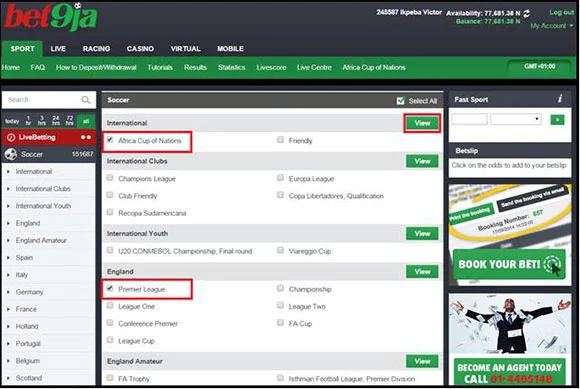The height and width of the screenshot is (389, 580).
Task: Select the 'today' time filter
Action: pos(12,121)
